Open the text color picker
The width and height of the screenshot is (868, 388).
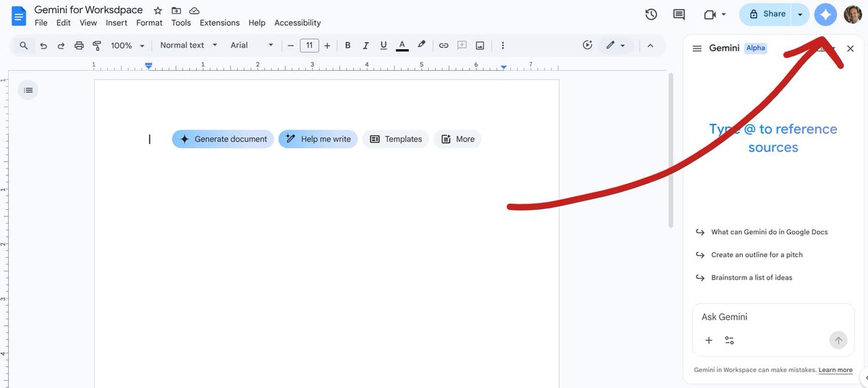pyautogui.click(x=402, y=46)
